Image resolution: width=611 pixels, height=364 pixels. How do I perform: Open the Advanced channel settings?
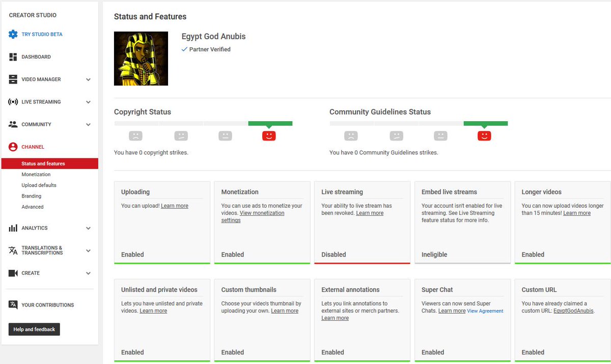(x=33, y=207)
